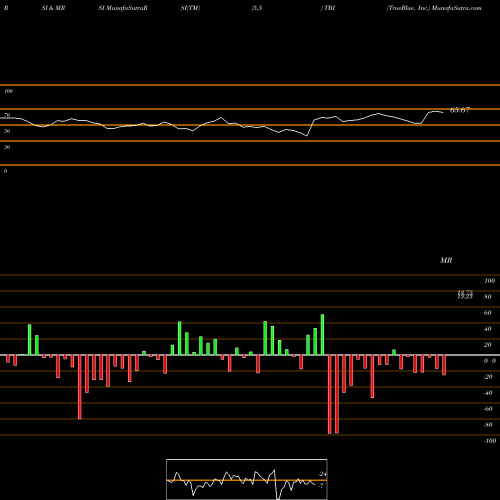The width and height of the screenshot is (500, 500).
Task: Click the 60 label on MR axis
Action: 487,313
